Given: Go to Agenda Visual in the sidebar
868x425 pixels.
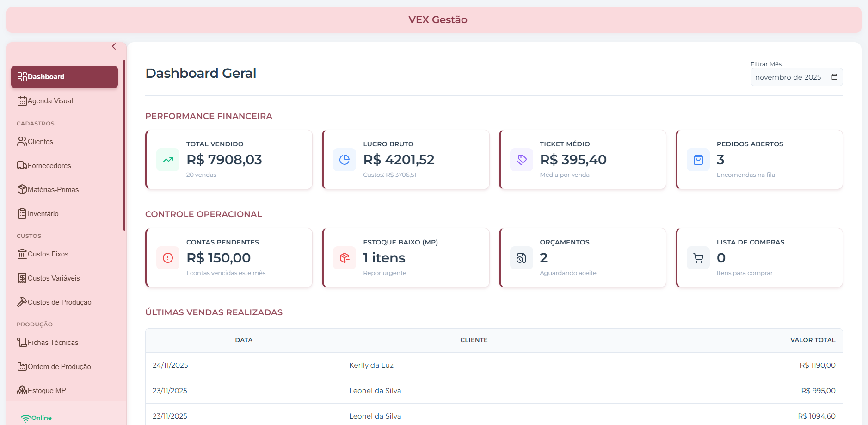Looking at the screenshot, I should coord(50,101).
